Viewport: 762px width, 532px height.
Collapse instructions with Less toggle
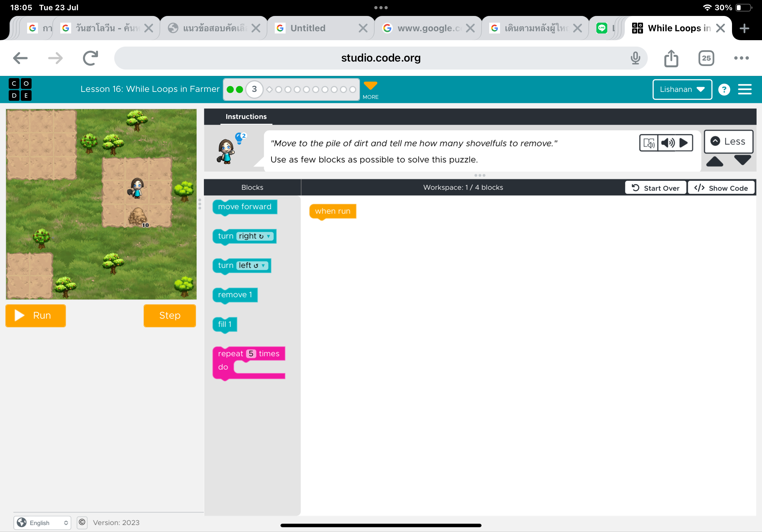click(728, 142)
